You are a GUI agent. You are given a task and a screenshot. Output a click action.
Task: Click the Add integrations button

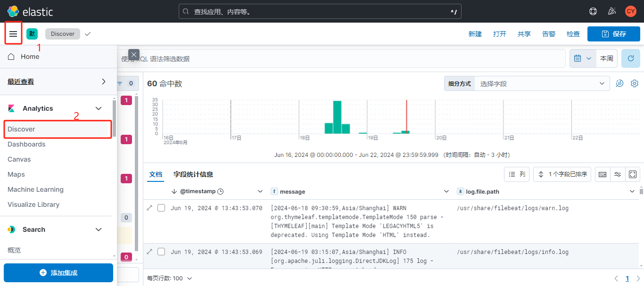pos(58,273)
